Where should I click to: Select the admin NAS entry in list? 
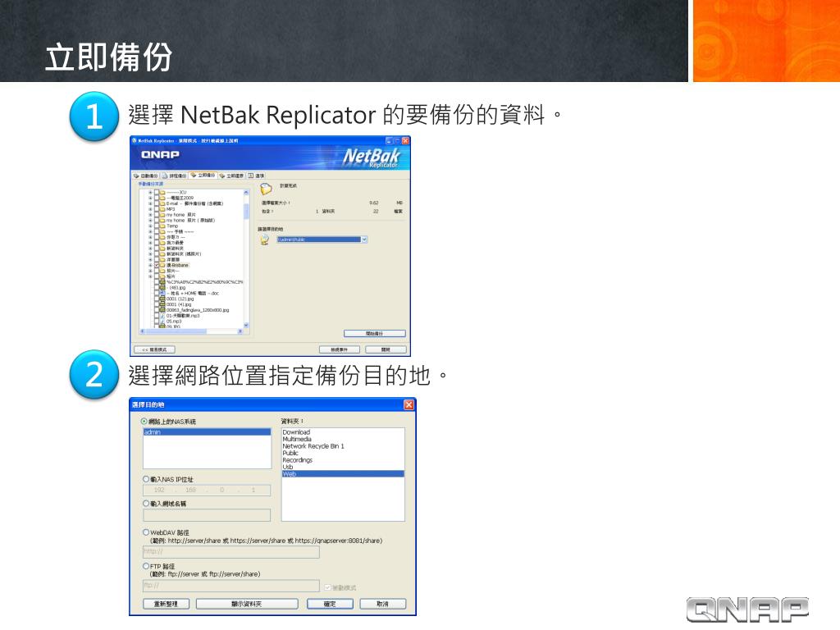click(x=207, y=431)
